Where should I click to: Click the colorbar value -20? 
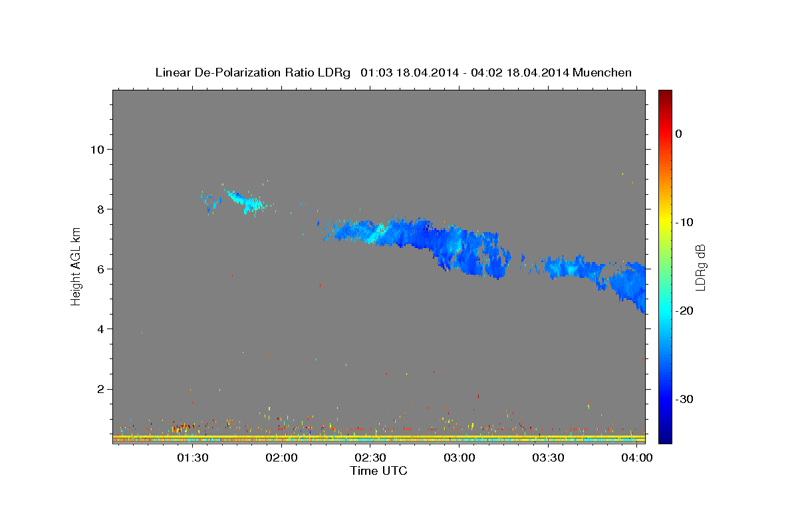point(684,311)
